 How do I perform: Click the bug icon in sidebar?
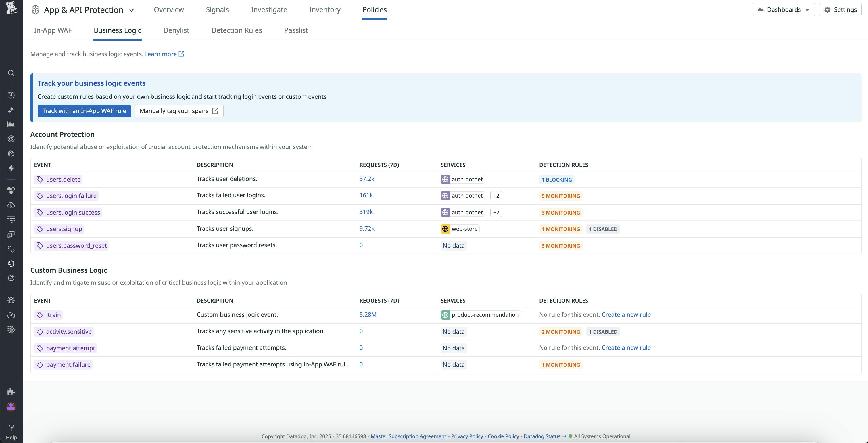tap(11, 300)
